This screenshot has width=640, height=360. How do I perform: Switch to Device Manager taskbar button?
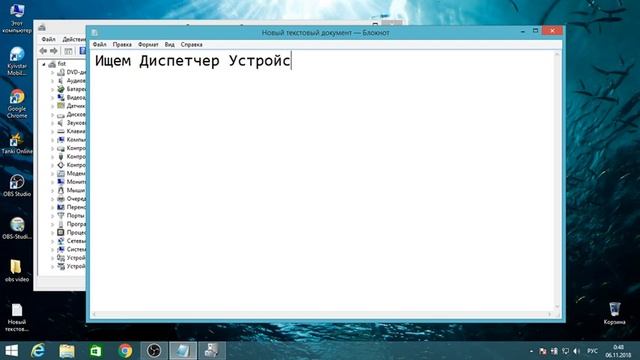(x=212, y=351)
